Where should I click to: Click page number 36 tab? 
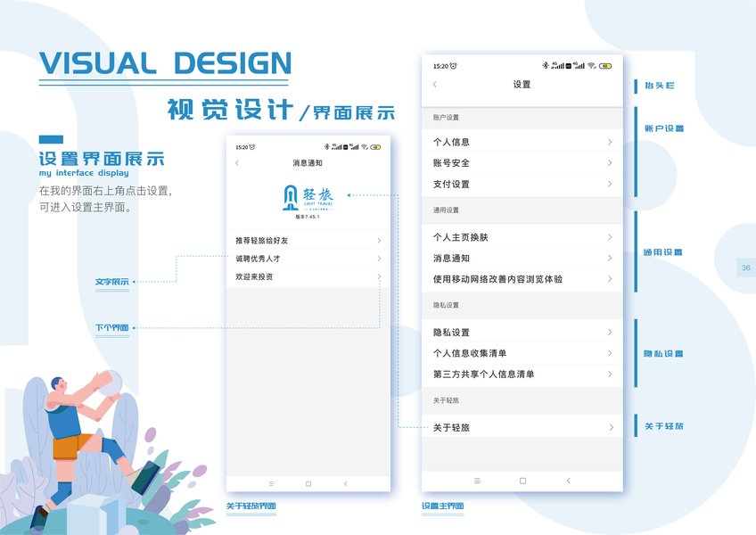click(x=746, y=267)
